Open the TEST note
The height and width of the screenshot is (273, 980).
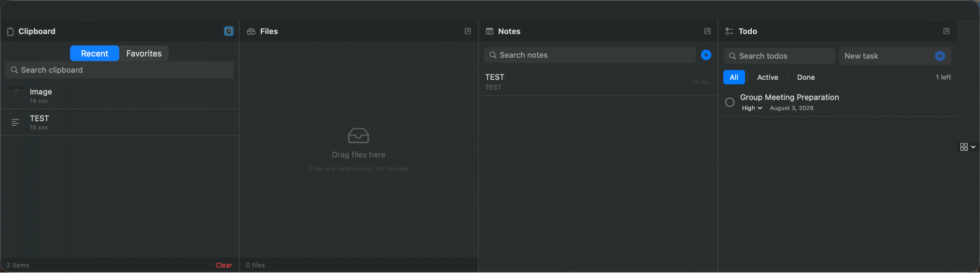[x=598, y=82]
